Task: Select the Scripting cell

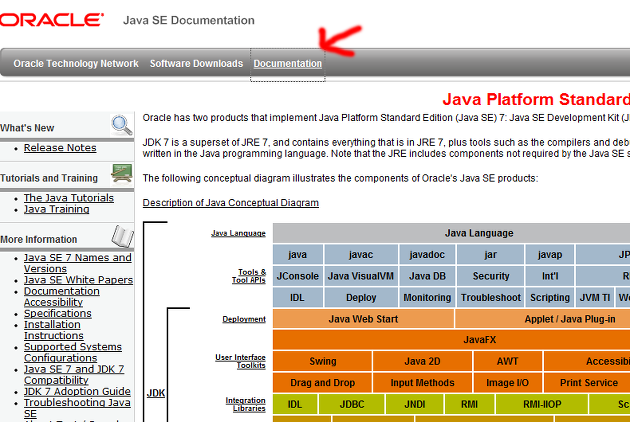Action: (x=550, y=297)
